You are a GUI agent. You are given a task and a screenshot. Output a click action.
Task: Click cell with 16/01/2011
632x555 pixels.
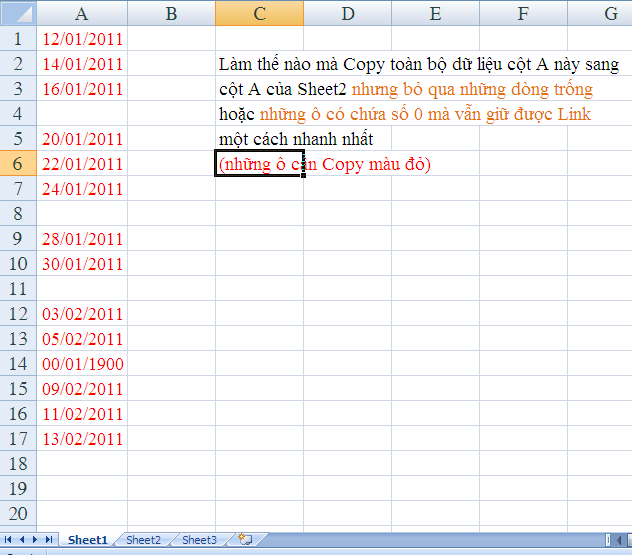[x=82, y=89]
